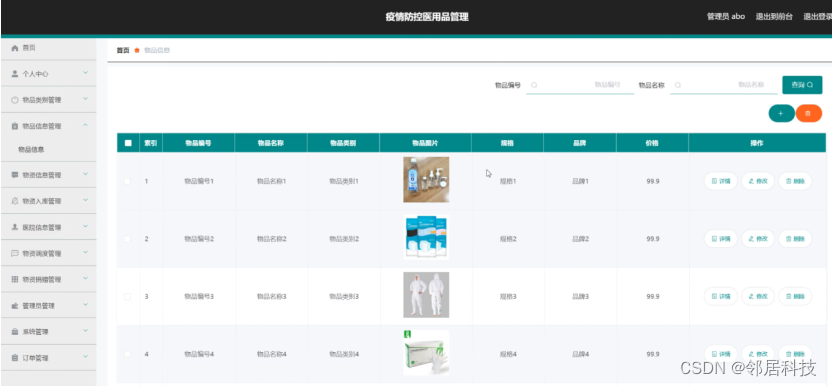Click the glove box image in row 4
The image size is (832, 386).
426,352
